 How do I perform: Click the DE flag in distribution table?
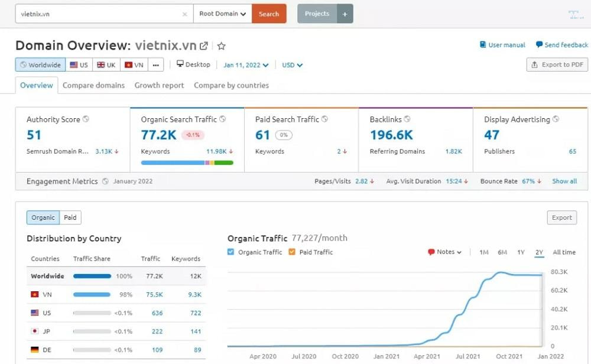pyautogui.click(x=35, y=350)
